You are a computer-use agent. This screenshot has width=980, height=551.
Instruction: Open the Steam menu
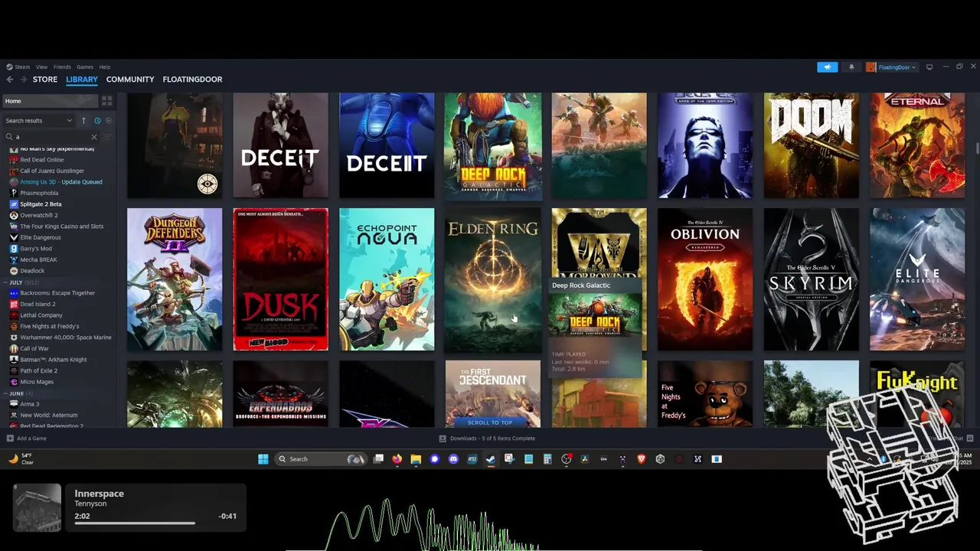(x=18, y=67)
